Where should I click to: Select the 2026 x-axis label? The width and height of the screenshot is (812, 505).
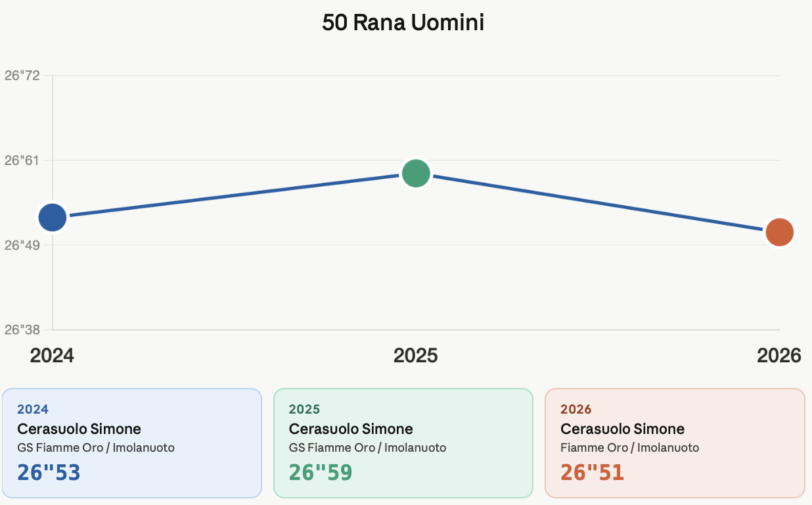pyautogui.click(x=779, y=356)
